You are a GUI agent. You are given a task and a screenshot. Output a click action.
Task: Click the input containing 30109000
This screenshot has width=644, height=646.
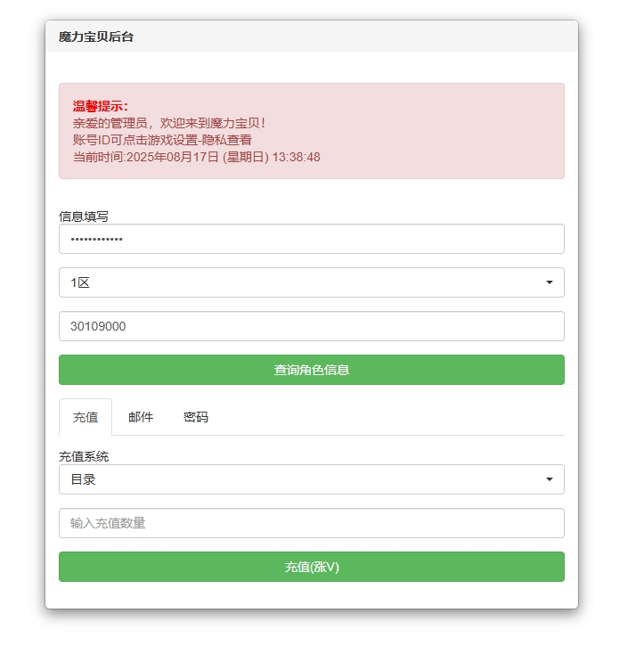311,326
